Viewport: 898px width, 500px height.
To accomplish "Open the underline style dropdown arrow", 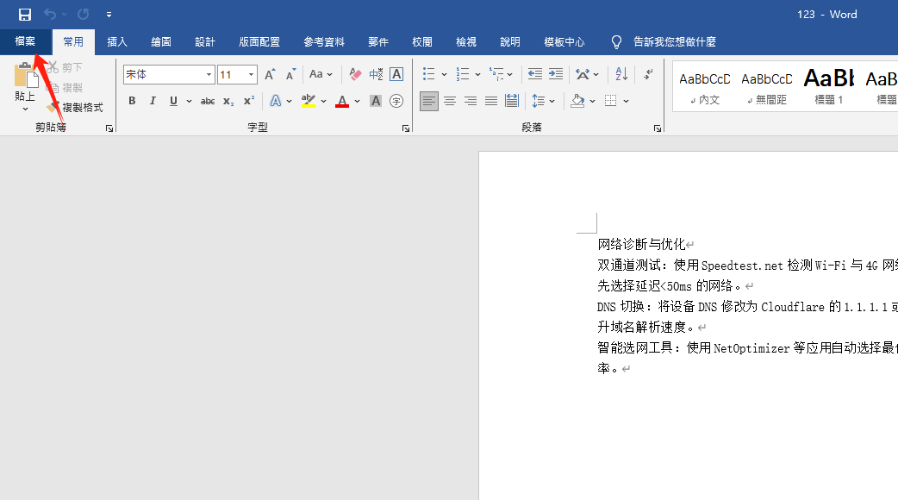I will click(x=189, y=101).
